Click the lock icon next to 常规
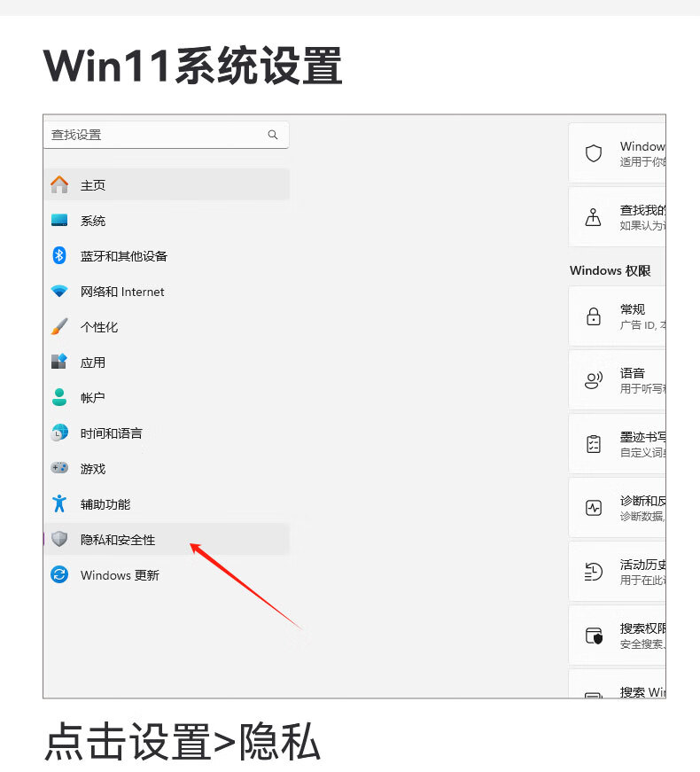 tap(594, 316)
